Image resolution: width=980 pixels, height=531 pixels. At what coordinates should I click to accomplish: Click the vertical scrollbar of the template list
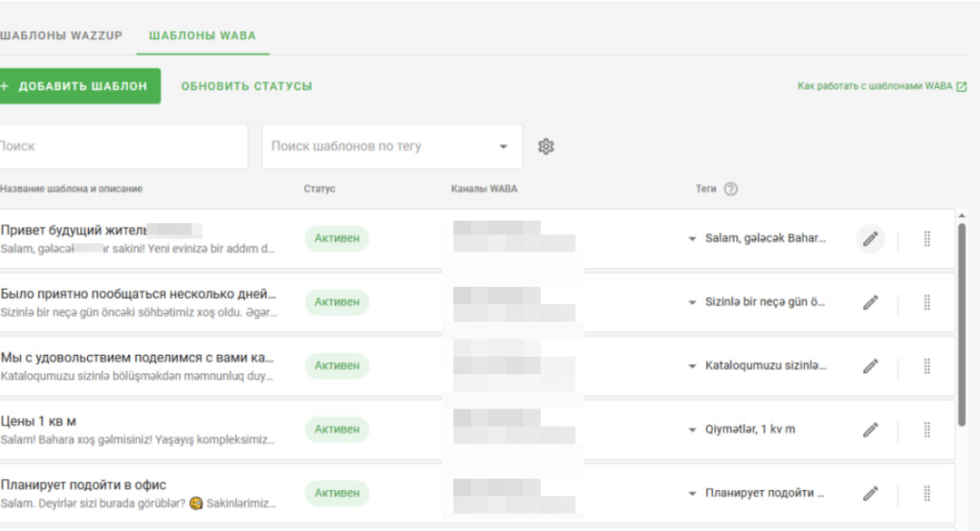pos(961,325)
